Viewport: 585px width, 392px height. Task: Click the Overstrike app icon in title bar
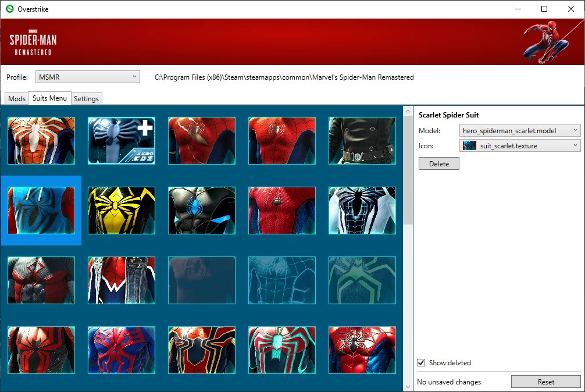10,9
